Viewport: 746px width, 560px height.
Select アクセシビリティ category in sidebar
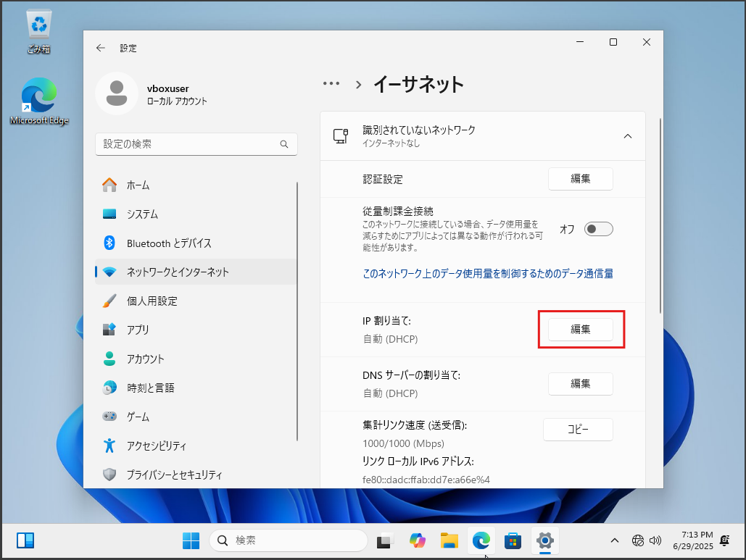coord(196,446)
